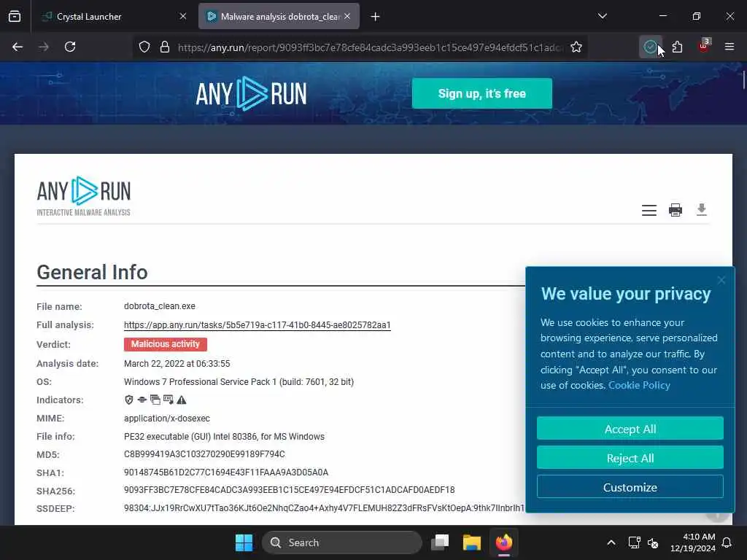
Task: Open the Windows Start menu
Action: pyautogui.click(x=244, y=542)
